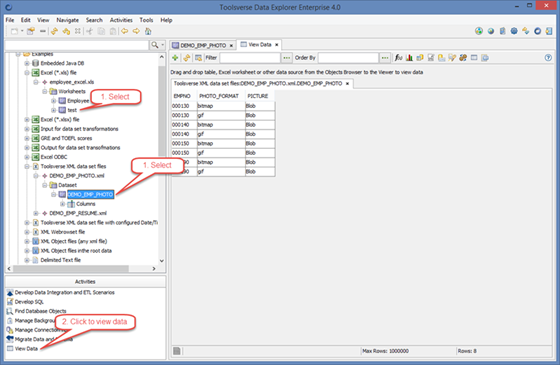Click the bar chart icon in viewer toolbar

click(x=409, y=58)
